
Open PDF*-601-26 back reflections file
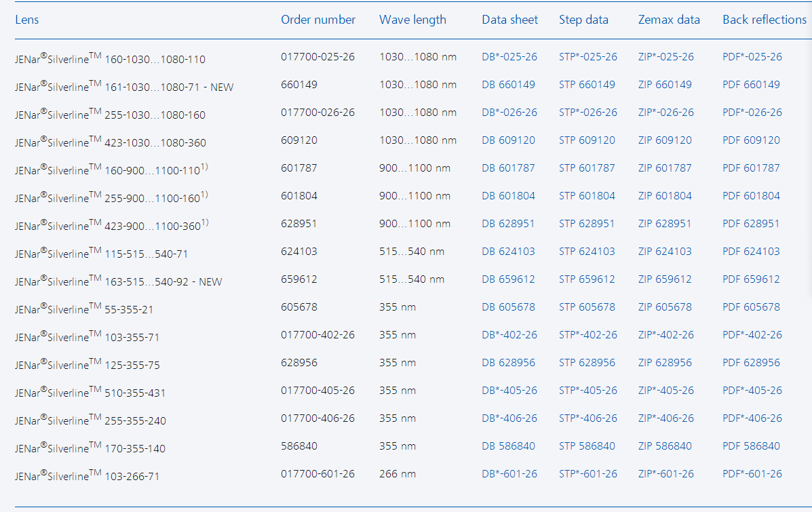pyautogui.click(x=752, y=474)
